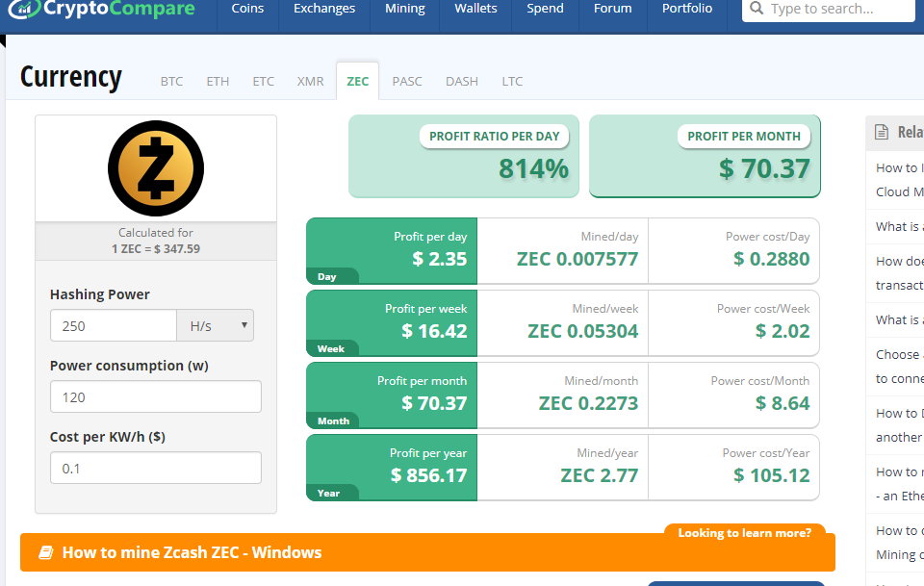This screenshot has width=924, height=586.
Task: Focus the Cost per KW/h field
Action: 156,469
